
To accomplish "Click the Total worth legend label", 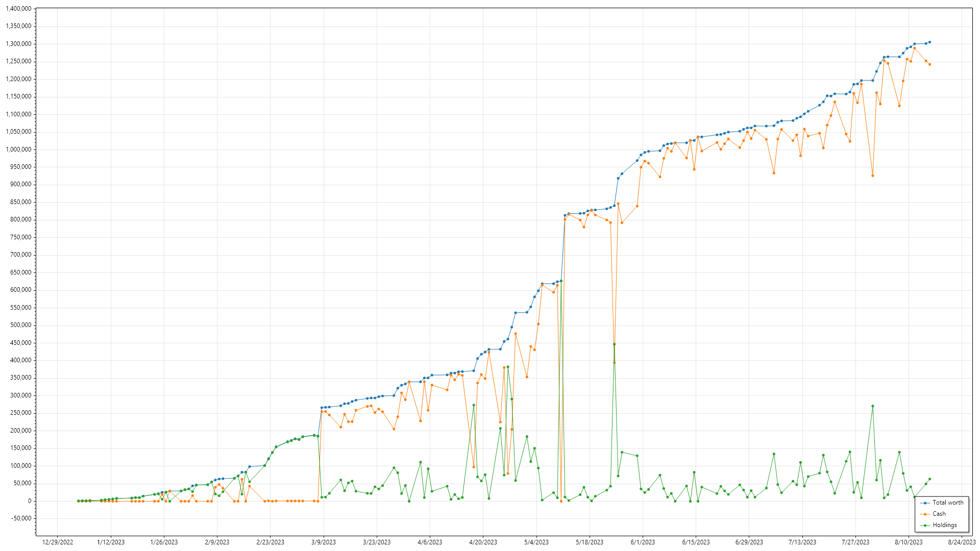I will pyautogui.click(x=948, y=503).
